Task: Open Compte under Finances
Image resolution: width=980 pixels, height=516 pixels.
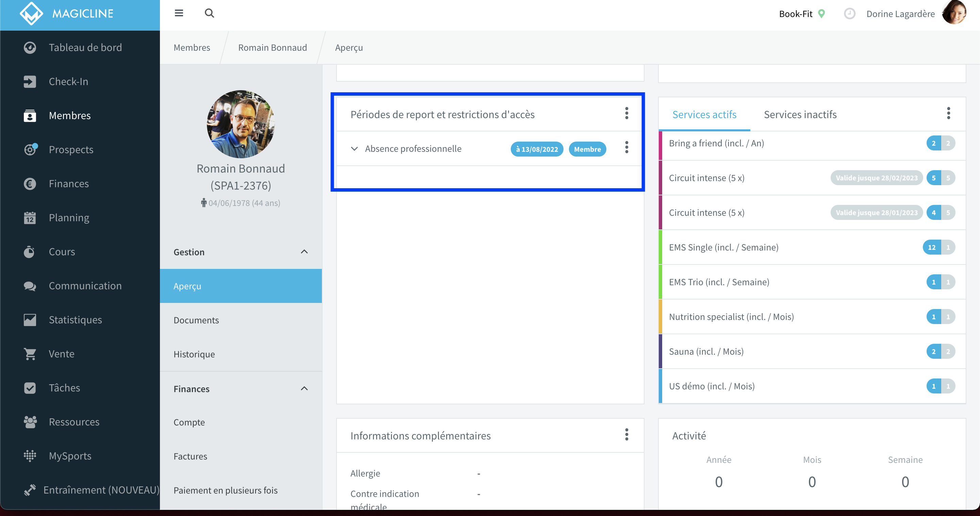Action: 241,422
